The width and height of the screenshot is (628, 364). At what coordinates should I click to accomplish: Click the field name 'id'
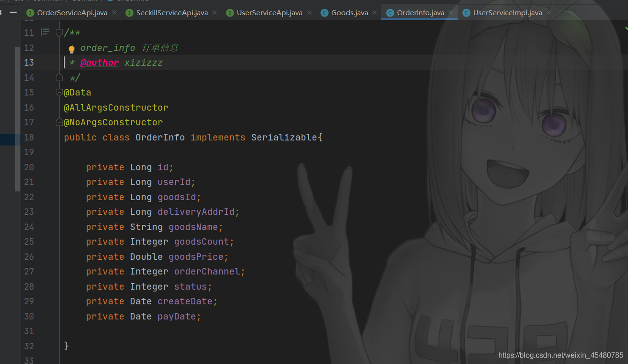pos(163,167)
